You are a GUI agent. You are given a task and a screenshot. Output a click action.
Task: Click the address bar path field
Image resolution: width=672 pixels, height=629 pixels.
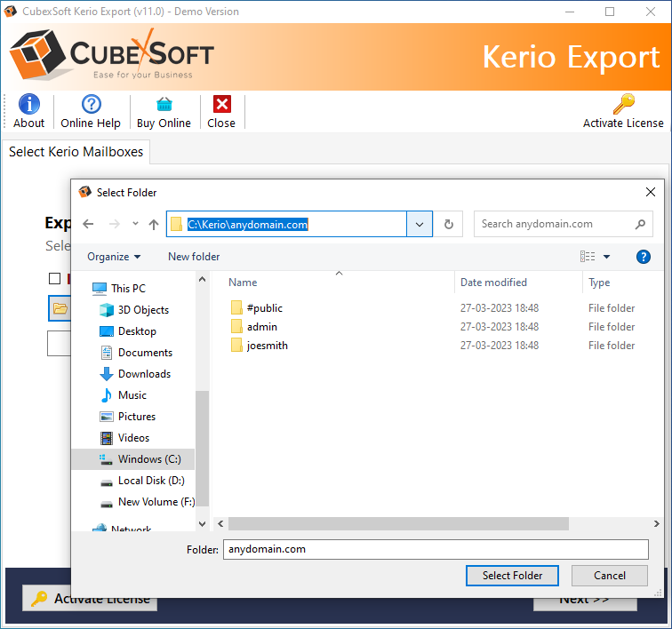pos(287,224)
